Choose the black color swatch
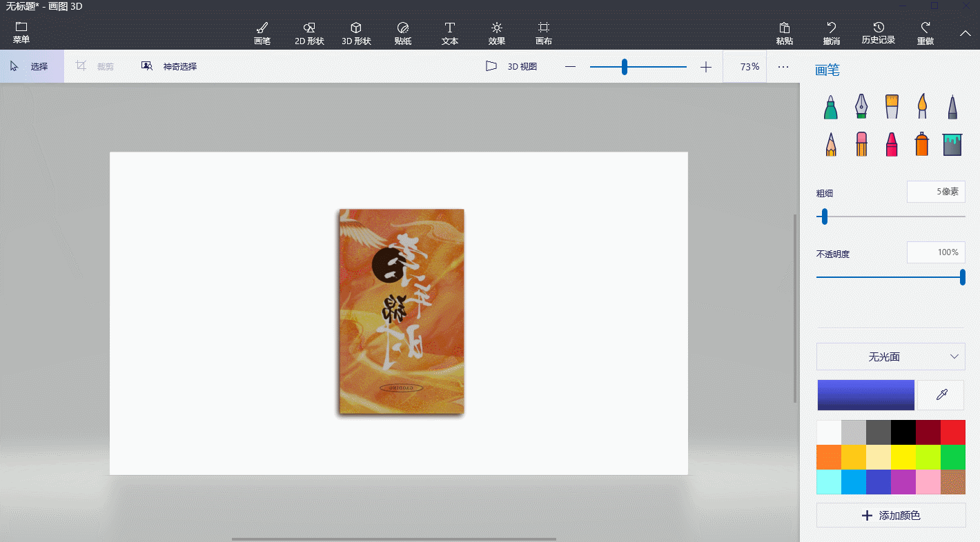The height and width of the screenshot is (542, 980). coord(903,432)
